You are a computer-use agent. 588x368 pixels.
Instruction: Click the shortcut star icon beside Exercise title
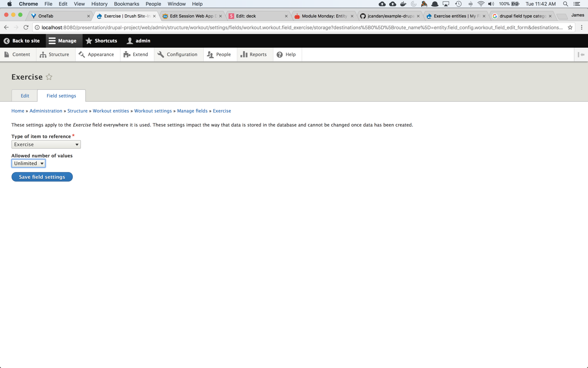click(49, 77)
